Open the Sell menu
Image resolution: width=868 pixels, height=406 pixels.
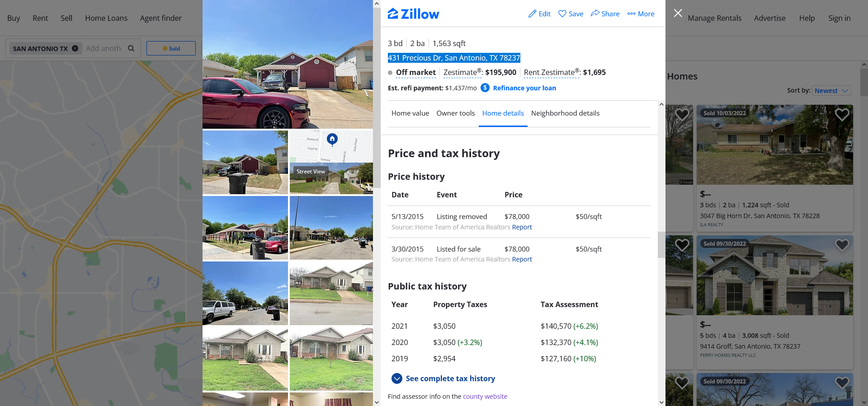(x=66, y=18)
